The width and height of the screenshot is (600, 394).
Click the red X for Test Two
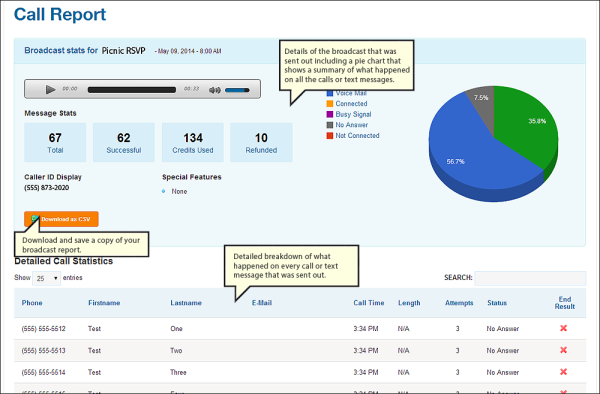tap(563, 350)
